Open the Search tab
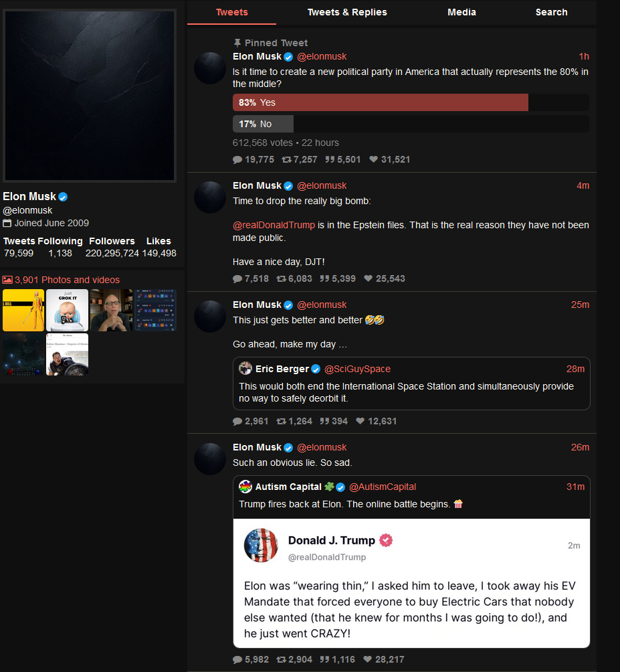This screenshot has height=672, width=620. (x=552, y=12)
